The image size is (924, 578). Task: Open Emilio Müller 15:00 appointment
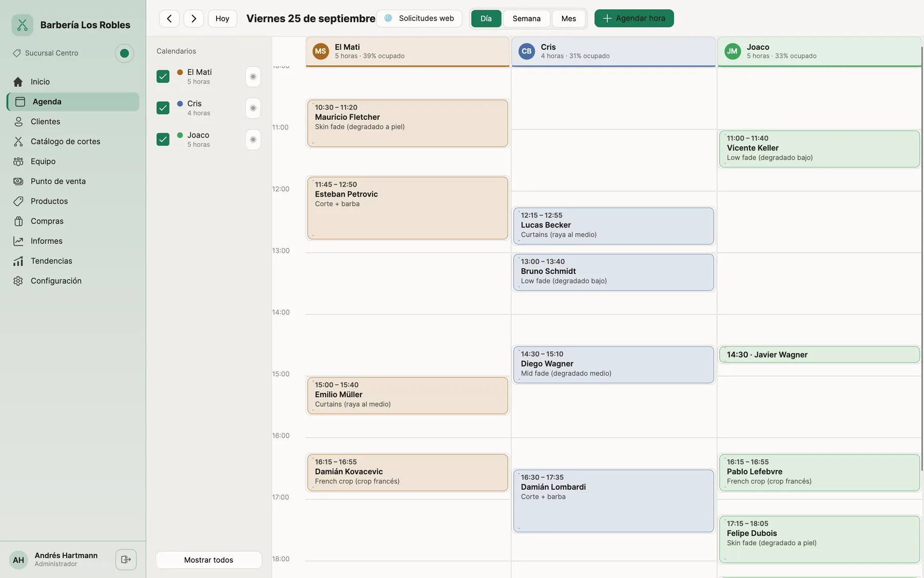click(x=408, y=396)
